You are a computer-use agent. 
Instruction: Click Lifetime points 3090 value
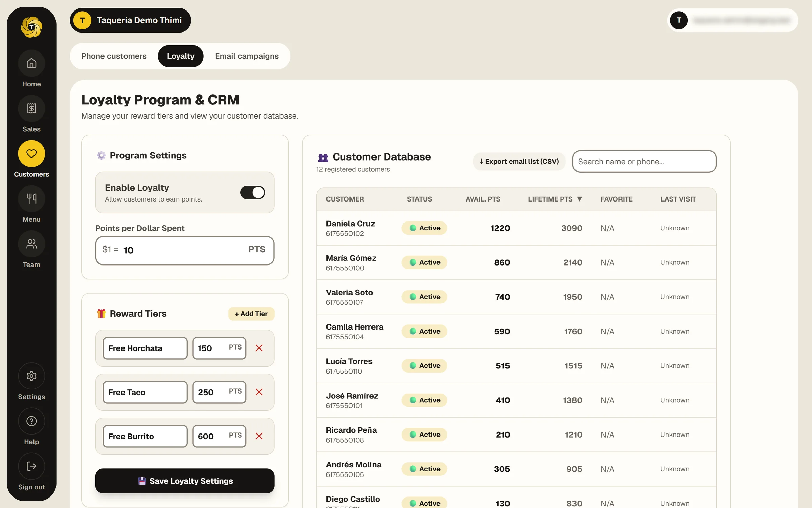[x=571, y=228]
